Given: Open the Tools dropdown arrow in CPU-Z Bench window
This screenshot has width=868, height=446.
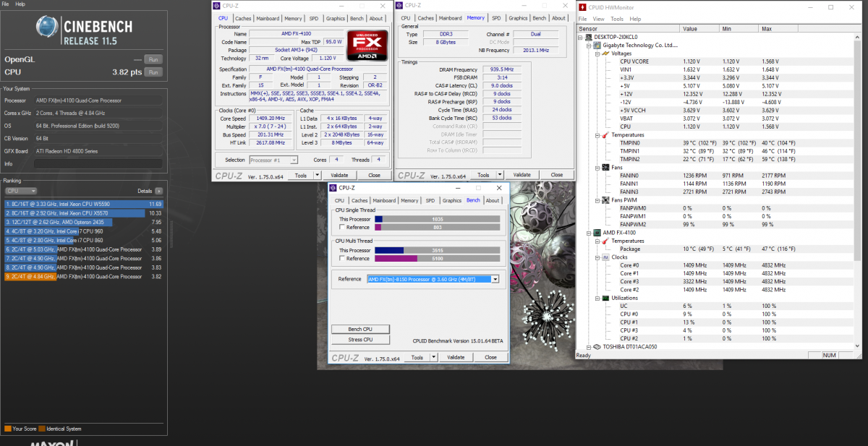Looking at the screenshot, I should coord(434,357).
